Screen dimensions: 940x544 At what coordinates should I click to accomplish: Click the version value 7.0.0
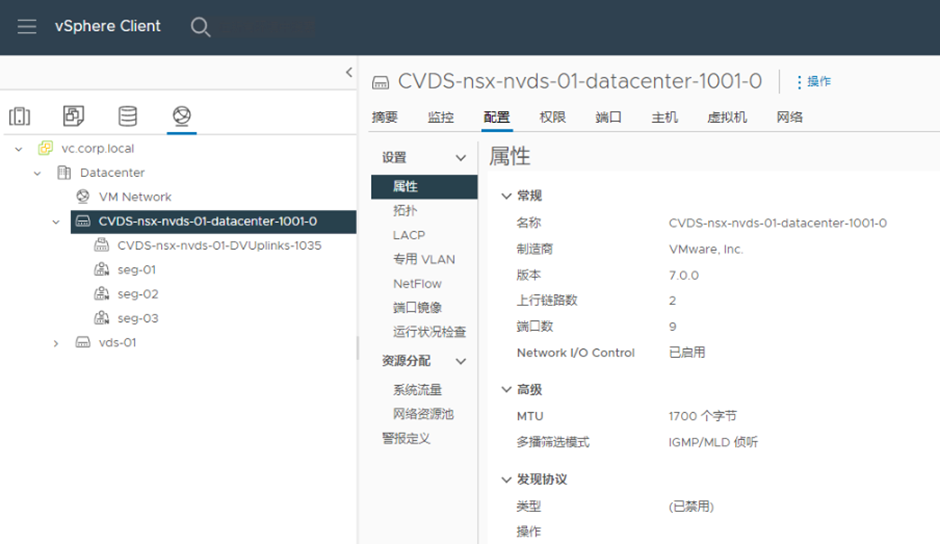pyautogui.click(x=683, y=275)
